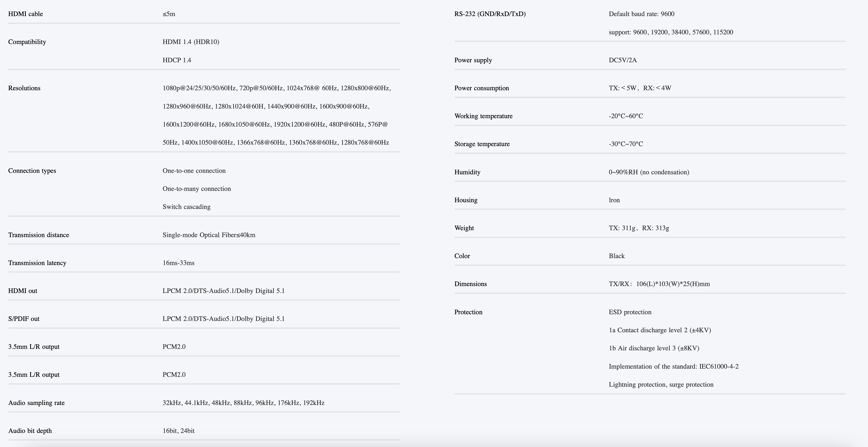Select the "Black" color value
This screenshot has width=868, height=447.
click(617, 256)
